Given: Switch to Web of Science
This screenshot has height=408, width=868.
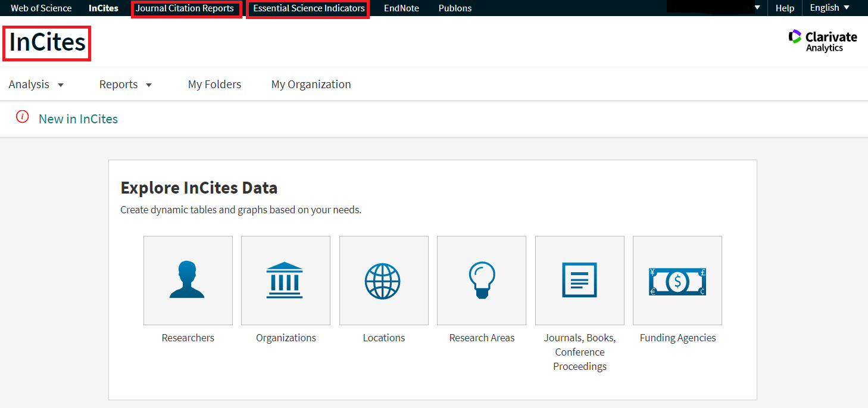Looking at the screenshot, I should (41, 8).
